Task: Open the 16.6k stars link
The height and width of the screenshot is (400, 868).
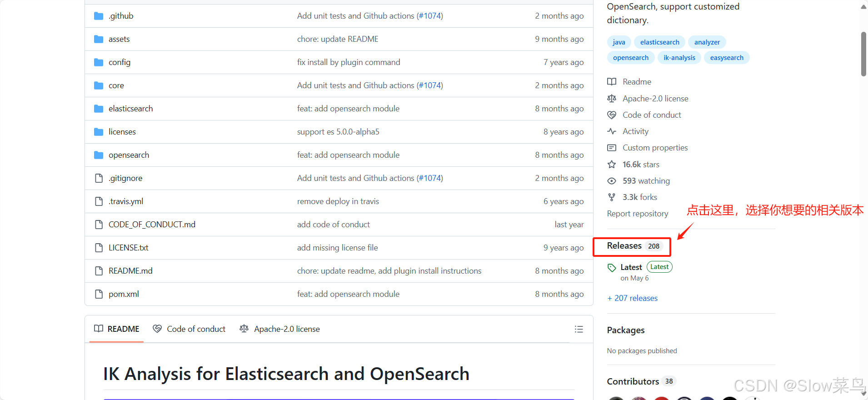Action: click(x=641, y=165)
